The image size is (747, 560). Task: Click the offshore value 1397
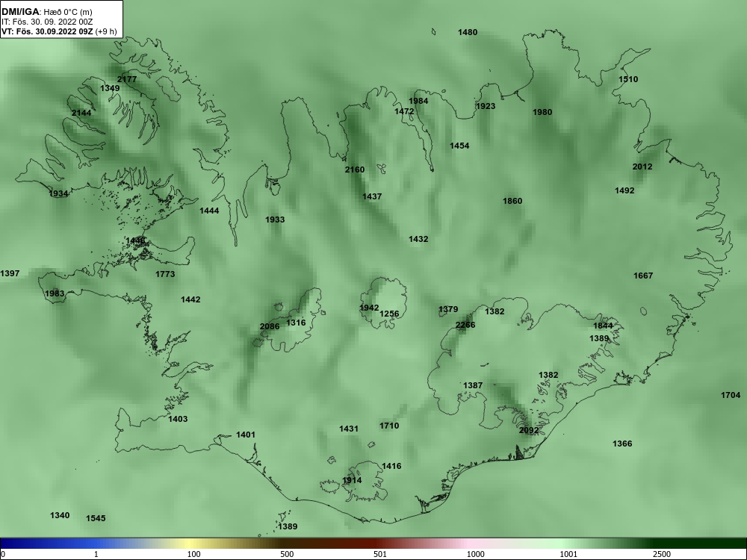click(x=10, y=273)
